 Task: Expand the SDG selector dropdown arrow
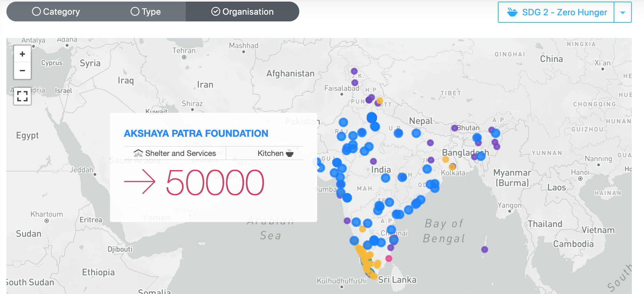[623, 12]
